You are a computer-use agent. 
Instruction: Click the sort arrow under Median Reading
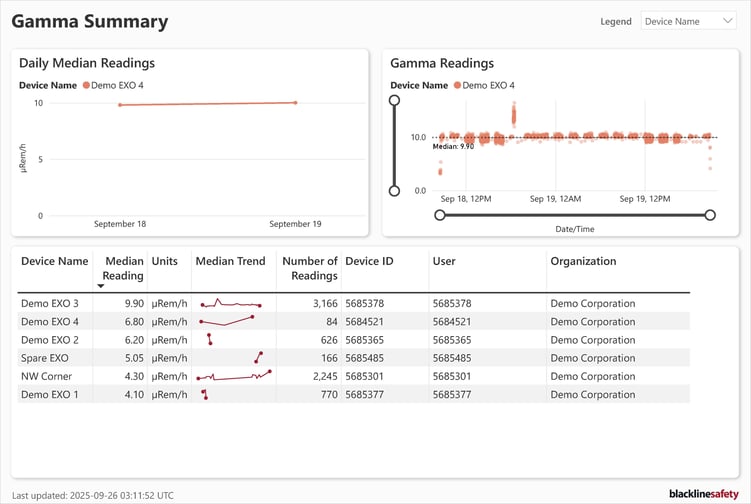[100, 286]
